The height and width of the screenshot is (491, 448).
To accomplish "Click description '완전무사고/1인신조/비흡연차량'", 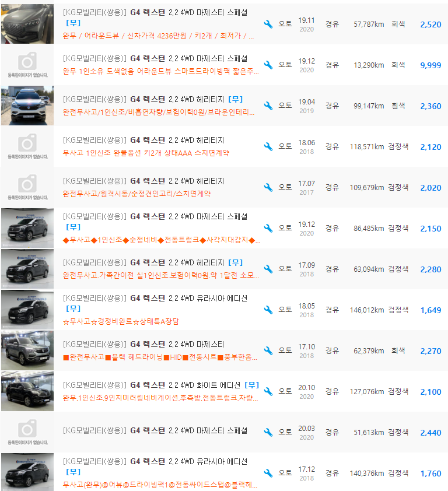I will coord(159,112).
